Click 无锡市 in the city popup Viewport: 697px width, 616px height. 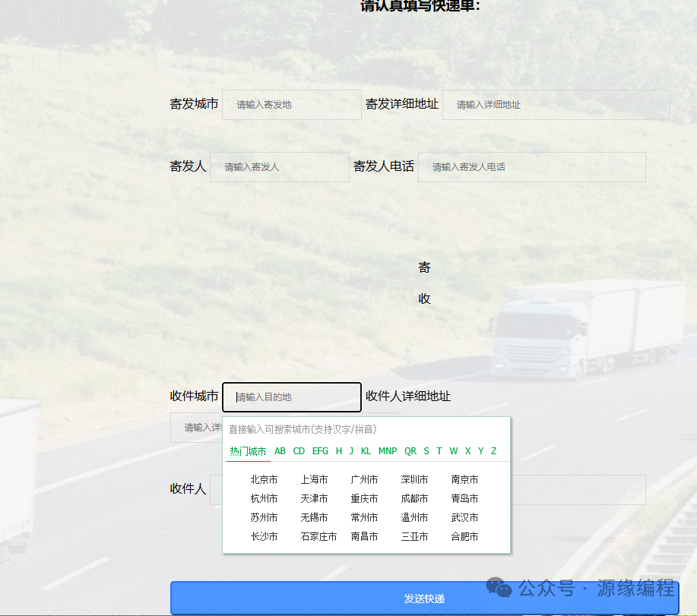[x=314, y=517]
